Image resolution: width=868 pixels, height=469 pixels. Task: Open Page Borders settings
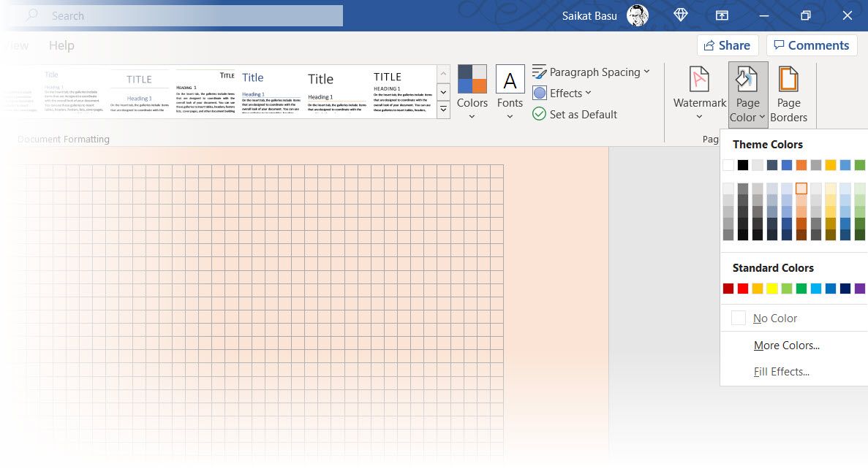pyautogui.click(x=789, y=94)
